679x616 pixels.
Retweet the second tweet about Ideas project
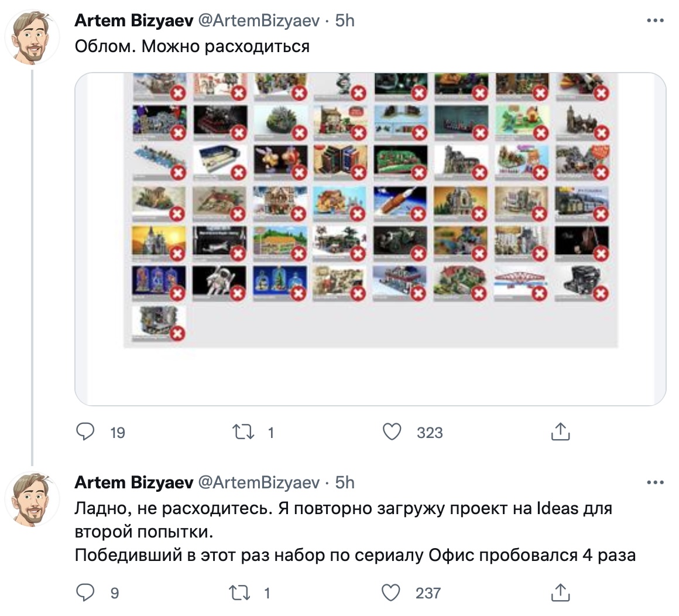click(239, 593)
